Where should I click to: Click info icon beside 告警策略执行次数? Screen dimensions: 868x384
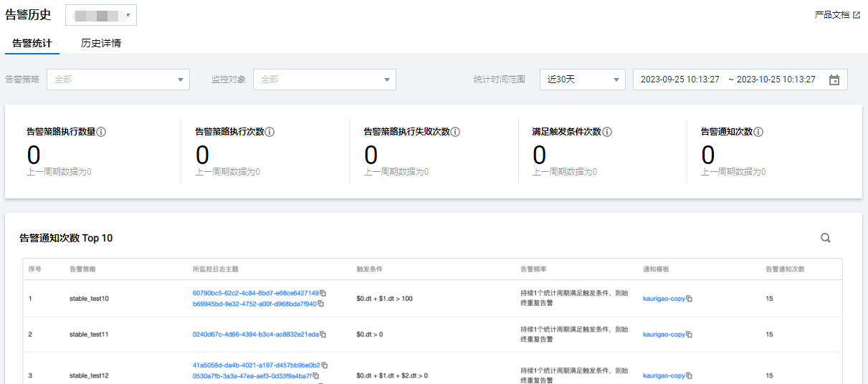coord(270,132)
